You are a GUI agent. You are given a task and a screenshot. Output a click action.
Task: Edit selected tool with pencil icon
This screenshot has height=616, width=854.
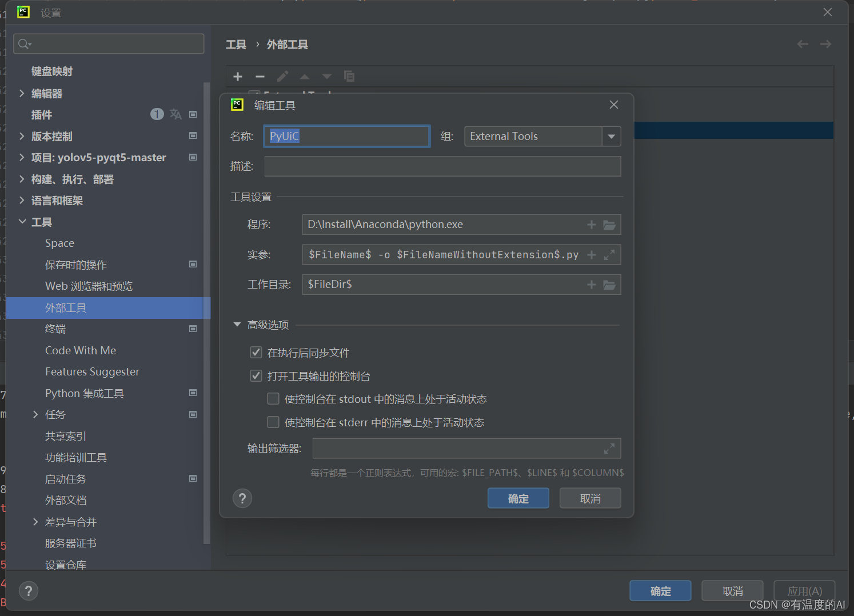(x=282, y=77)
